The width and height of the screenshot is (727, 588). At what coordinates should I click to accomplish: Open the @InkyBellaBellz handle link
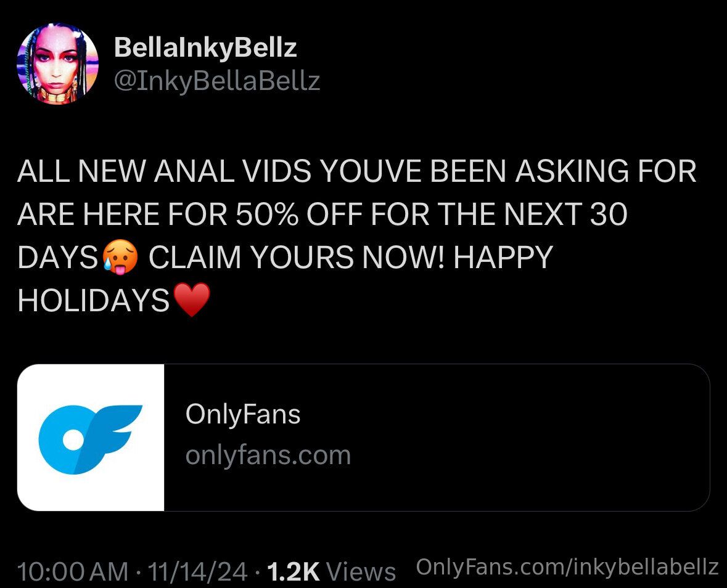pyautogui.click(x=217, y=81)
